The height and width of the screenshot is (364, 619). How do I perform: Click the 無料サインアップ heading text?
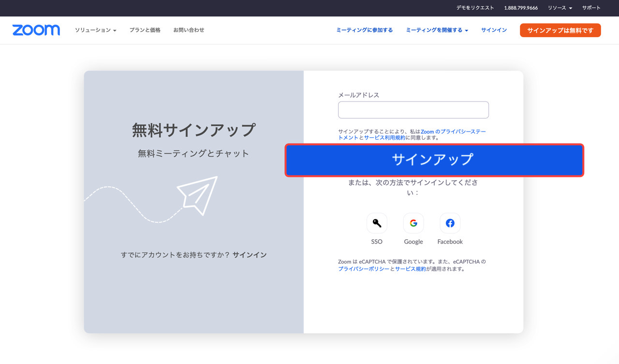click(x=193, y=130)
